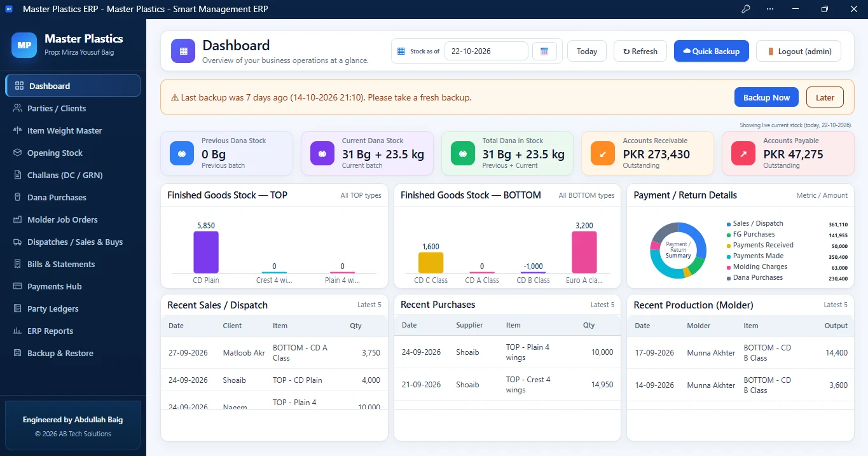Image resolution: width=868 pixels, height=456 pixels.
Task: Click the Dana Purchases bag icon
Action: coord(17,197)
